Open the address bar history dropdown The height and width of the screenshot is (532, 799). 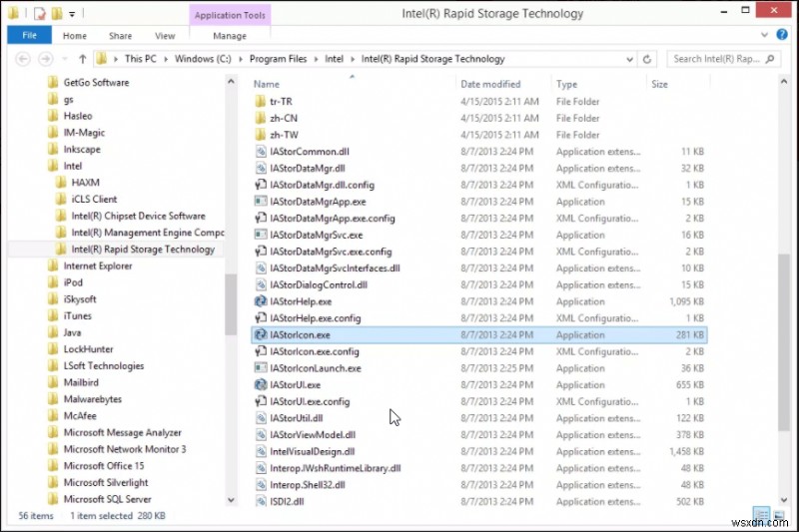point(630,59)
